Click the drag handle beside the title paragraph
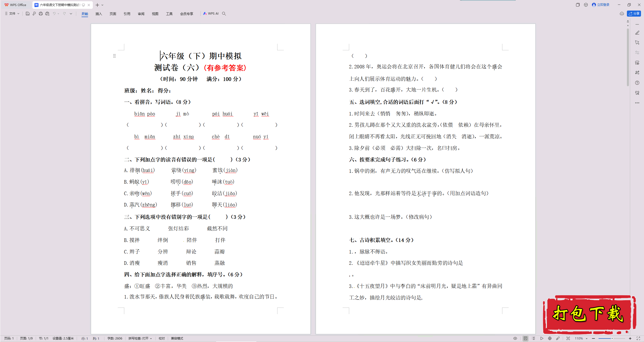The width and height of the screenshot is (644, 342). pos(114,56)
